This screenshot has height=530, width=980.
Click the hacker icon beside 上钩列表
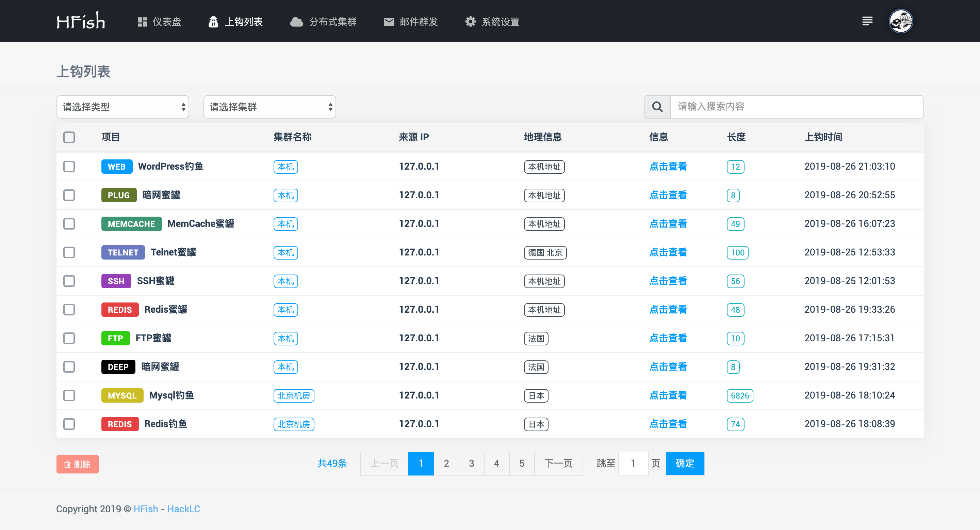coord(213,22)
